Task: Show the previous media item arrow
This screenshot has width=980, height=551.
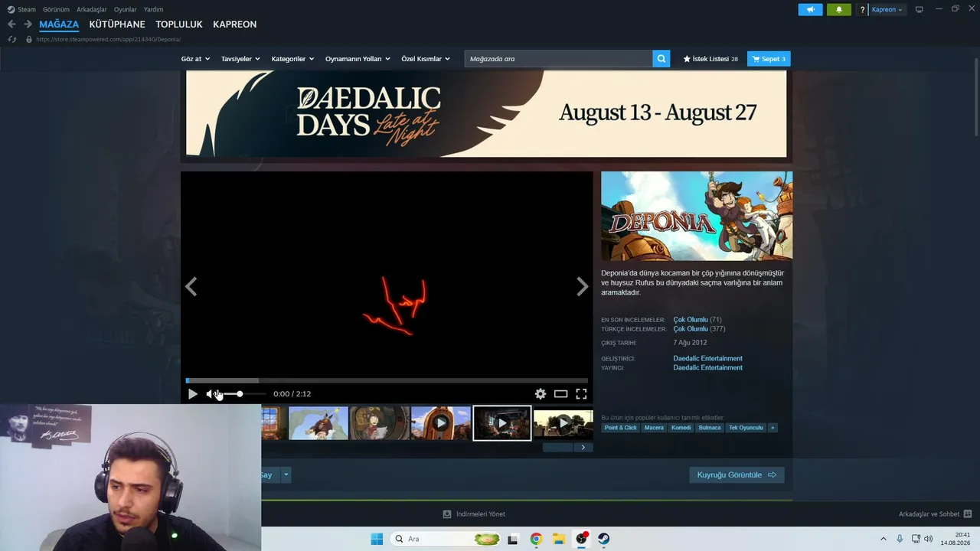Action: click(191, 287)
